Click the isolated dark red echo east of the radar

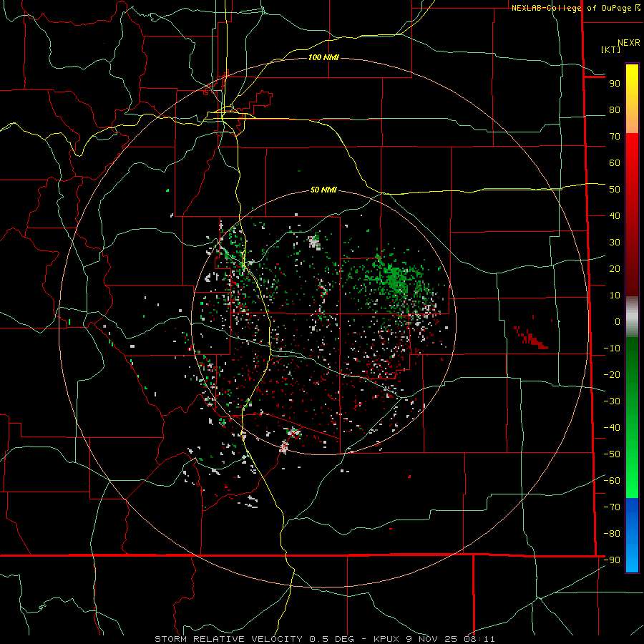[531, 338]
